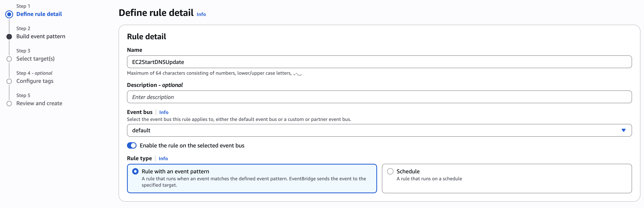Disable the rule on selected event bus toggle
The height and width of the screenshot is (208, 644).
click(132, 145)
